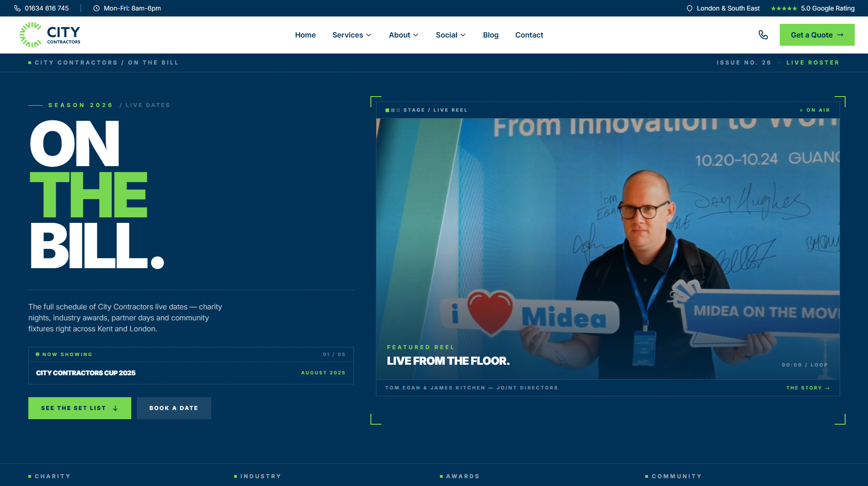Click the Get a Quote button

coord(817,35)
